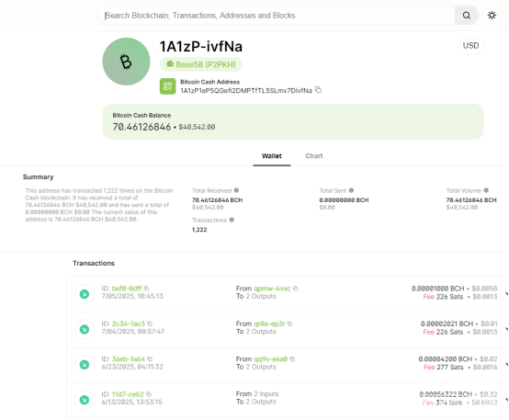Click the 1A1zP-ivfNa heading
Screen dimensions: 509x420
201,47
